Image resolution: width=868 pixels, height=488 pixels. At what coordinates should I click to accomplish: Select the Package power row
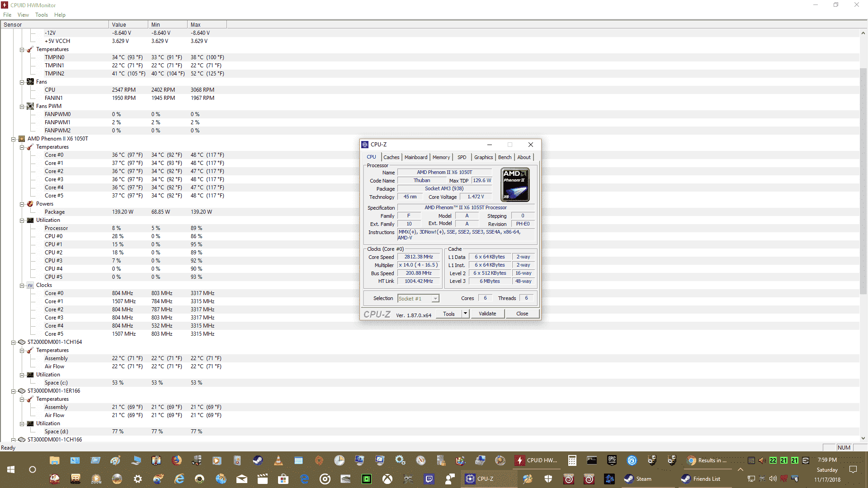[429, 212]
